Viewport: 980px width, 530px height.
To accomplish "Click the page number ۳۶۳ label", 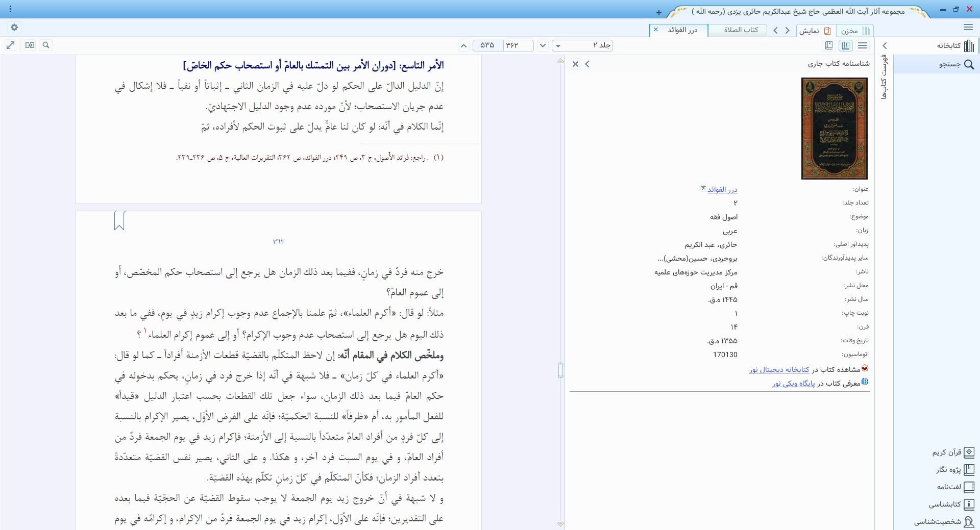I will point(279,241).
